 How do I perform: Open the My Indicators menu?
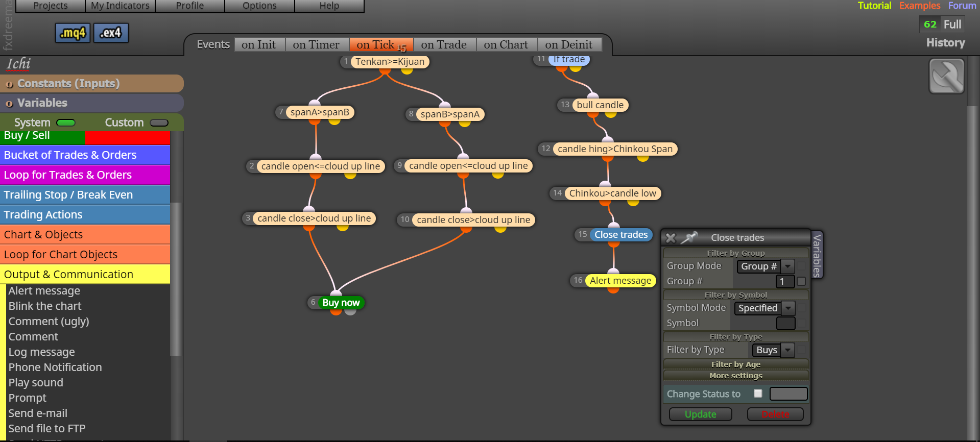(120, 6)
